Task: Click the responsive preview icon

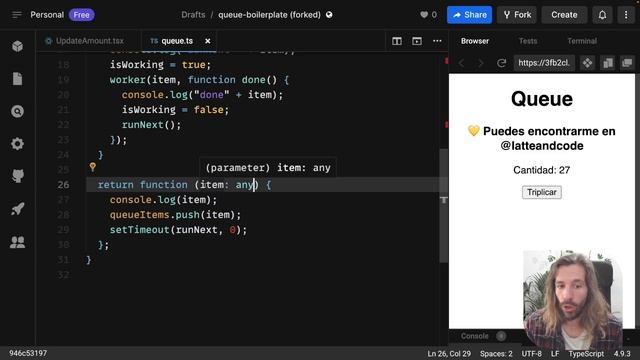Action: pyautogui.click(x=608, y=63)
